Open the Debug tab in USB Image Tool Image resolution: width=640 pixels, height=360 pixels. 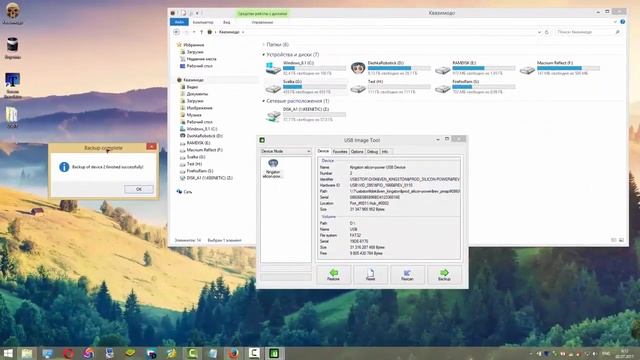click(x=372, y=151)
